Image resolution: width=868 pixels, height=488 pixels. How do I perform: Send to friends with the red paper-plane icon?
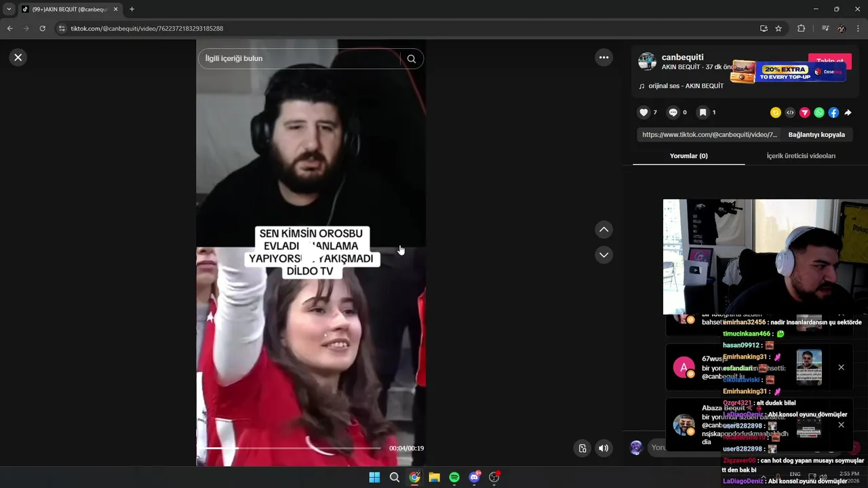pos(804,113)
